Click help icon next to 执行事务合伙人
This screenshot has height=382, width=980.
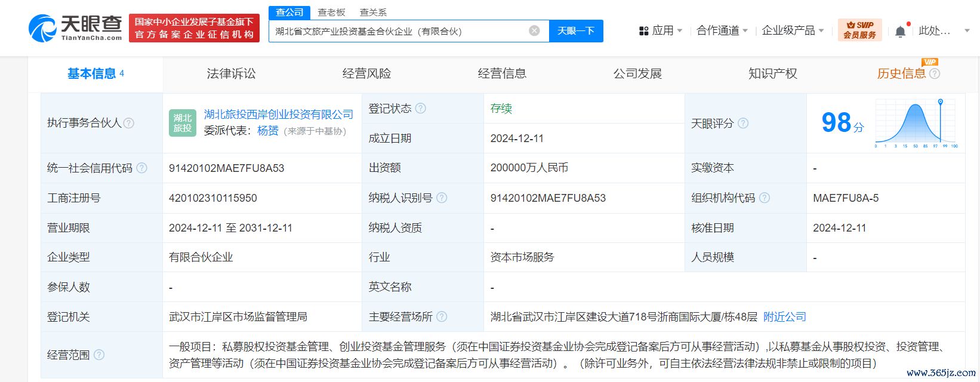(129, 123)
